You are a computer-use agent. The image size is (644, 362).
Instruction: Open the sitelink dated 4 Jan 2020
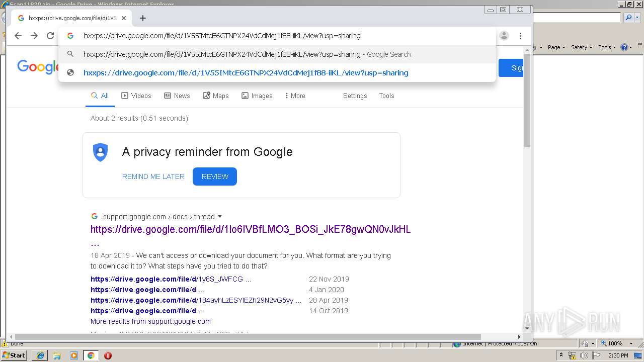pos(147,290)
